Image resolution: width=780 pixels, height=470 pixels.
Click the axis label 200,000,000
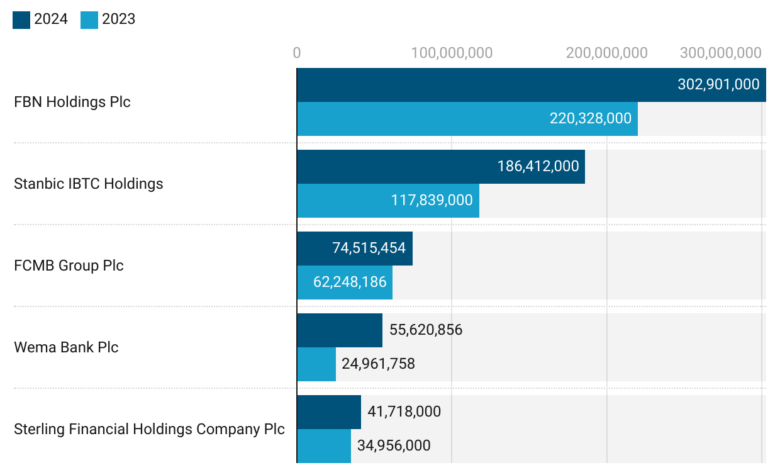click(x=607, y=53)
